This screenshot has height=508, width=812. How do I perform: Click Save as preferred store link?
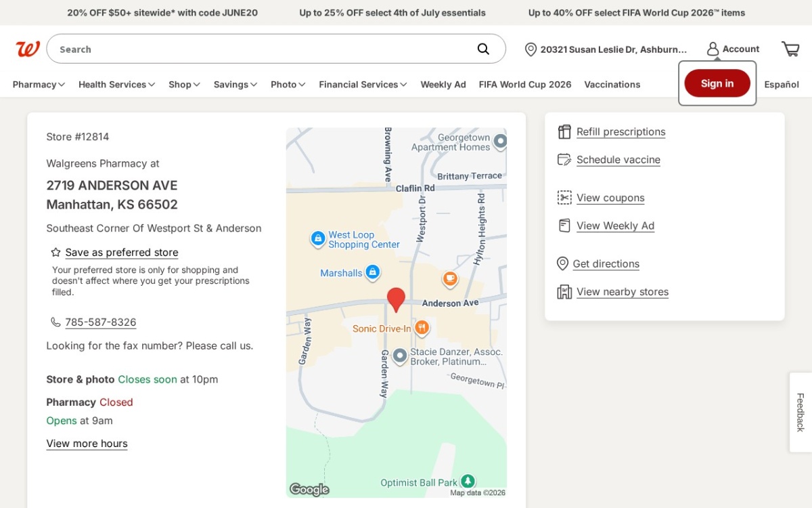pos(122,252)
